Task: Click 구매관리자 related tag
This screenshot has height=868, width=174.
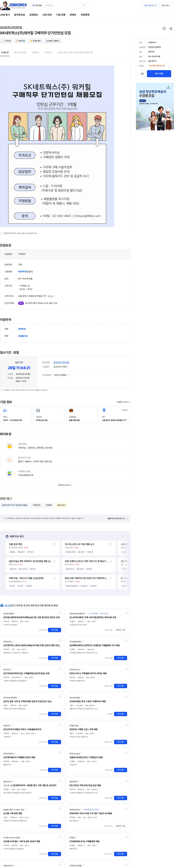Action: click(36, 505)
